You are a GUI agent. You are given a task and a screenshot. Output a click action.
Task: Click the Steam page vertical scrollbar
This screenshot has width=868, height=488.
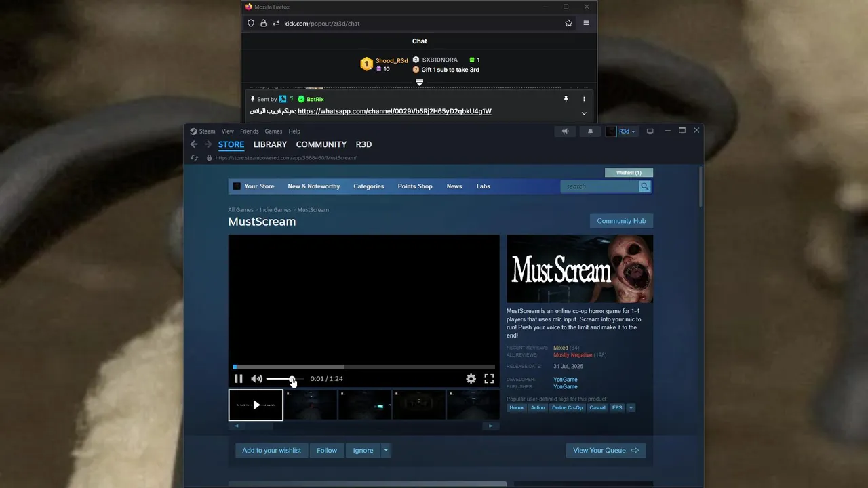(x=701, y=186)
